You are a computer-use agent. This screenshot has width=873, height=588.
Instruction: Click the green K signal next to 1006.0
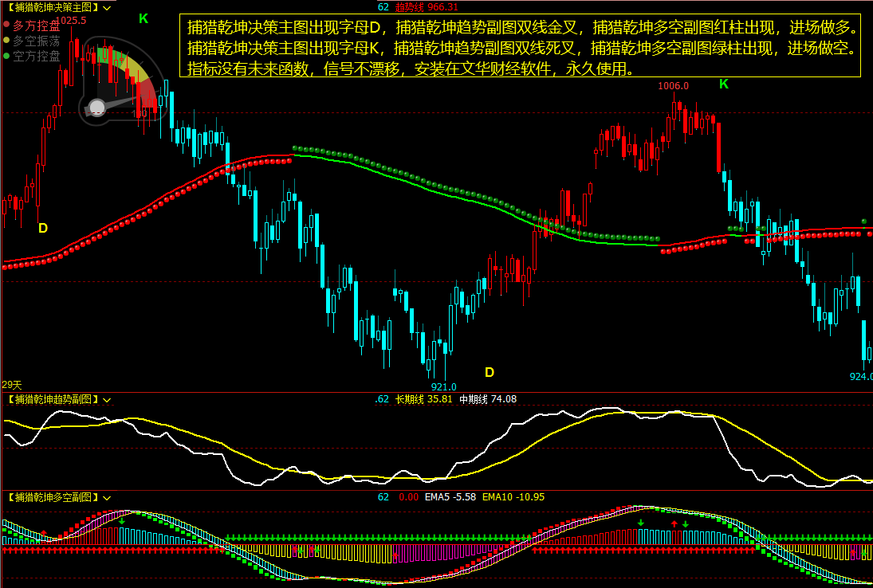[x=724, y=84]
